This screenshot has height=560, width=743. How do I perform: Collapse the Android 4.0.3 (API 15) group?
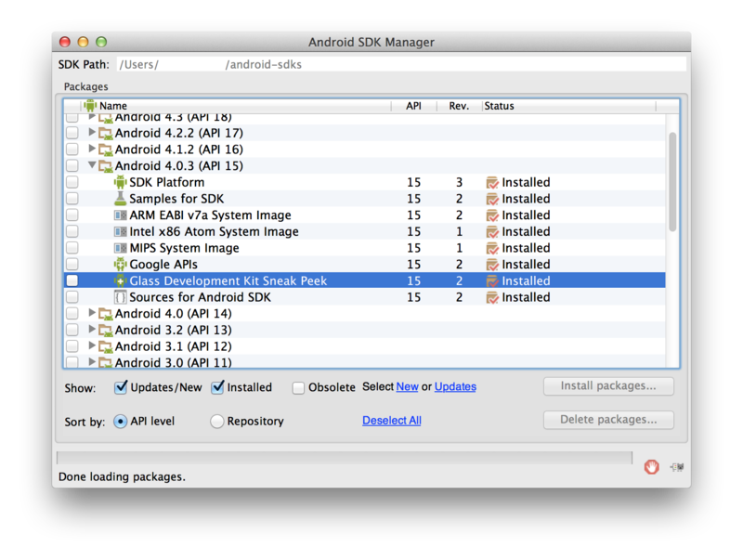point(92,165)
